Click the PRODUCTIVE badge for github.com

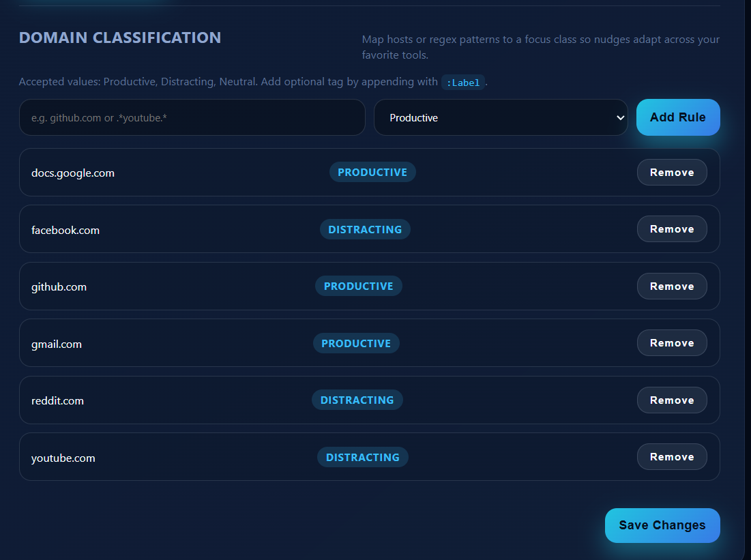click(359, 286)
